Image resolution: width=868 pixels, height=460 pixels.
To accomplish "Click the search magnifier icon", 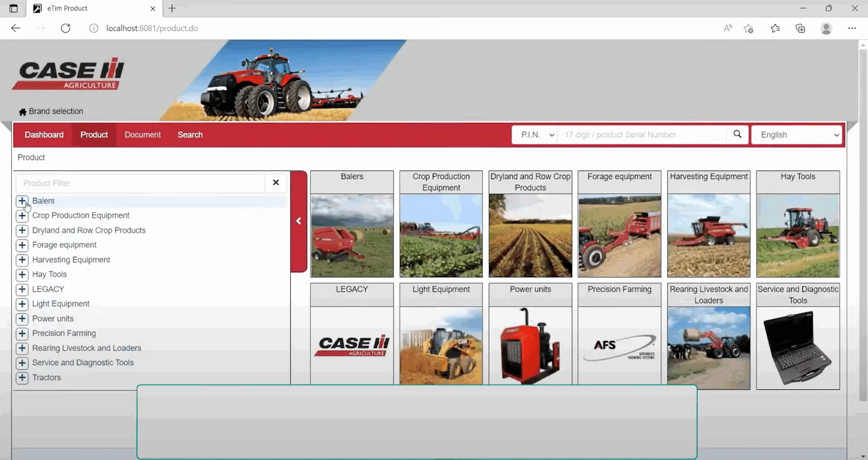I will tap(737, 135).
